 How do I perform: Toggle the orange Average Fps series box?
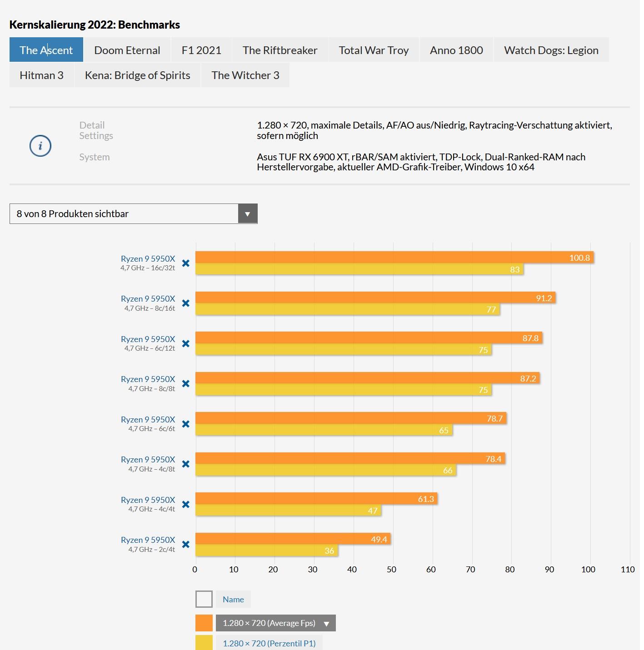(204, 623)
